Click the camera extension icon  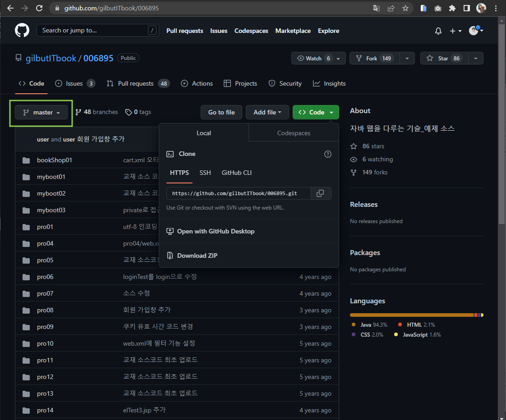click(437, 8)
